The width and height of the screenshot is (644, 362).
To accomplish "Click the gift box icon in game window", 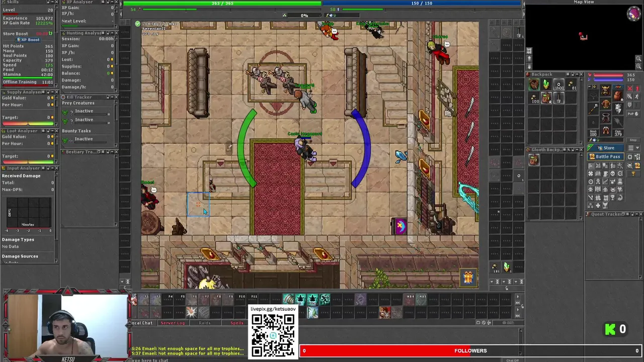I will tap(468, 277).
